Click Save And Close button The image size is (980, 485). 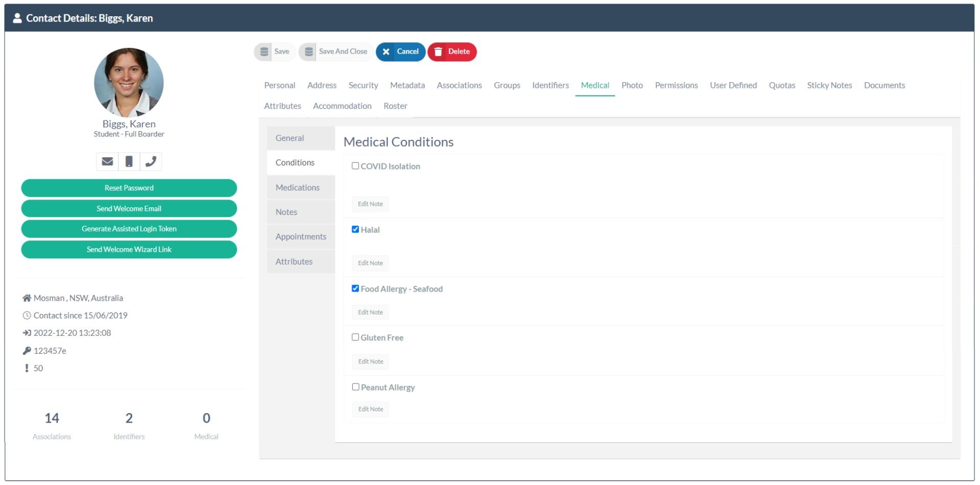click(x=336, y=52)
